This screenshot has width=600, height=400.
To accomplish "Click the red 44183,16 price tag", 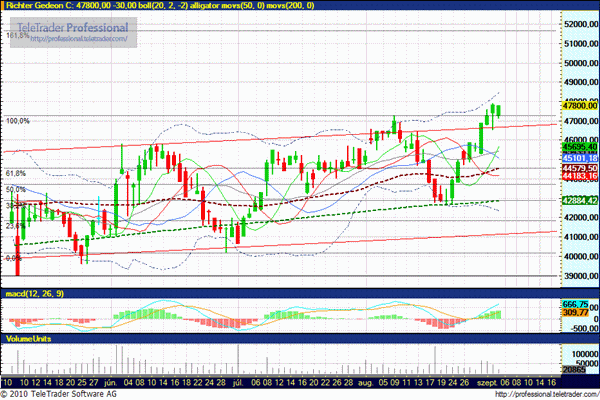I will coord(579,176).
